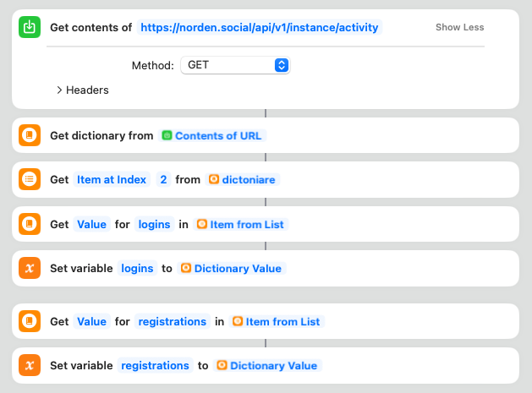This screenshot has height=393, width=532.
Task: Click the Get Item from List action icon
Action: pos(30,179)
